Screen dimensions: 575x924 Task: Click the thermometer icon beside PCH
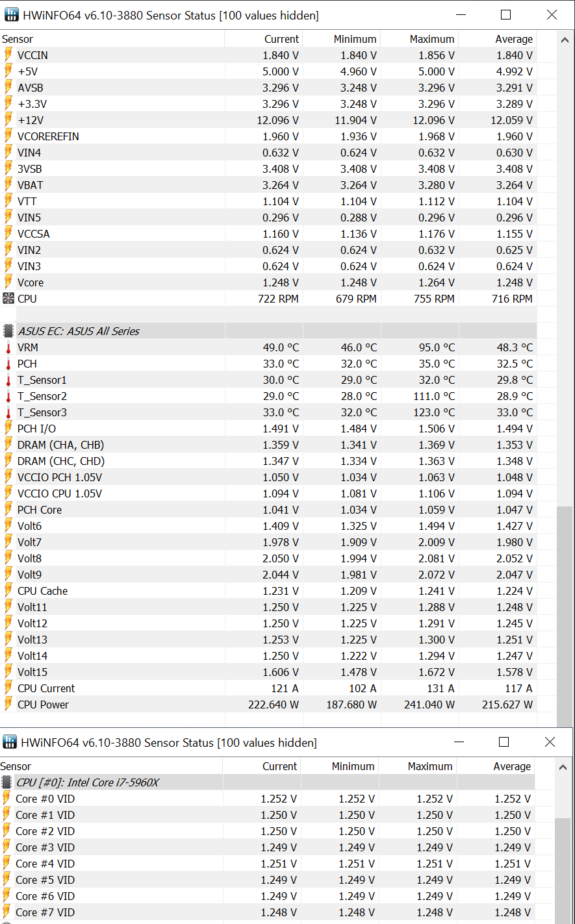pyautogui.click(x=8, y=364)
